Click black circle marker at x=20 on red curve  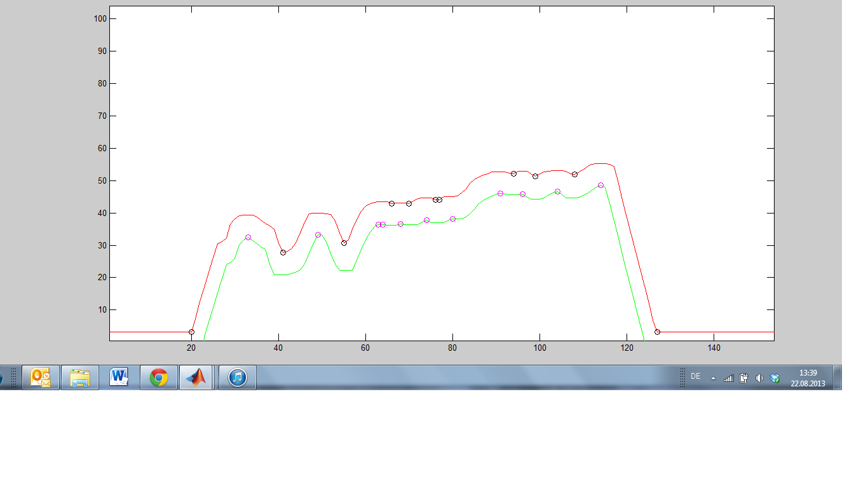[191, 332]
